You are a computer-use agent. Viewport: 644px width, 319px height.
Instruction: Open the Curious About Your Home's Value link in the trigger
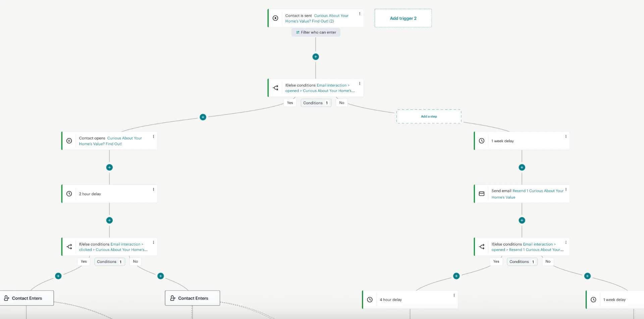pos(317,18)
